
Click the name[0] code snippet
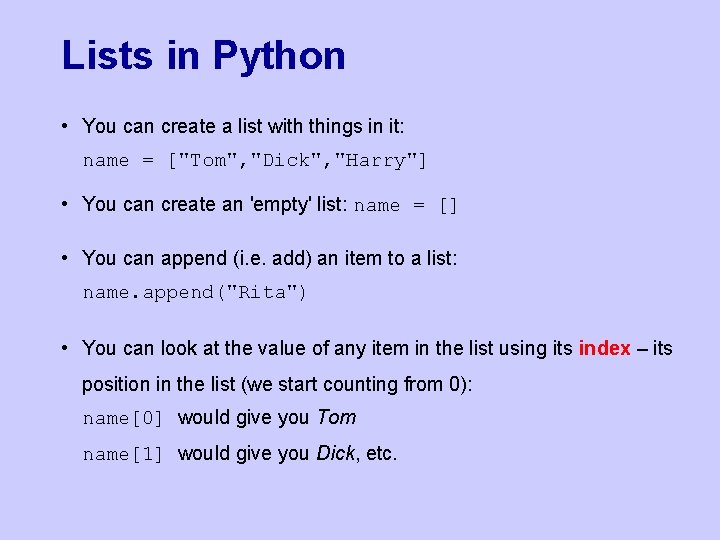pyautogui.click(x=123, y=418)
